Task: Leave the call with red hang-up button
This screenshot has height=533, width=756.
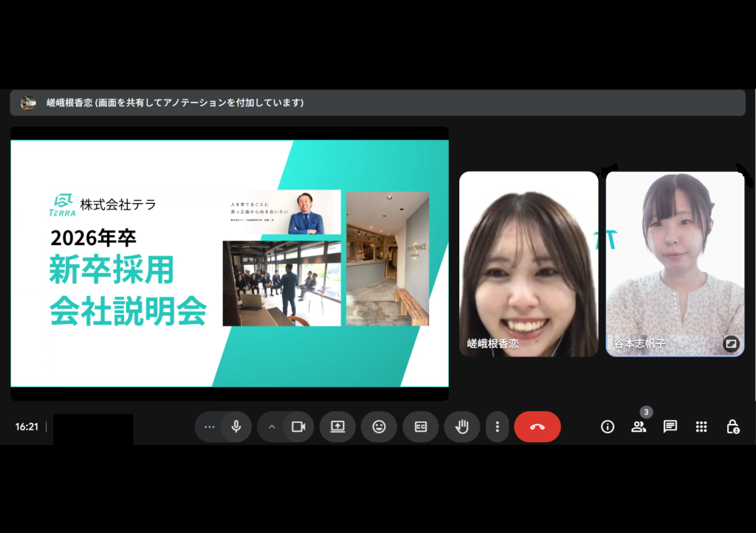Action: (x=537, y=427)
